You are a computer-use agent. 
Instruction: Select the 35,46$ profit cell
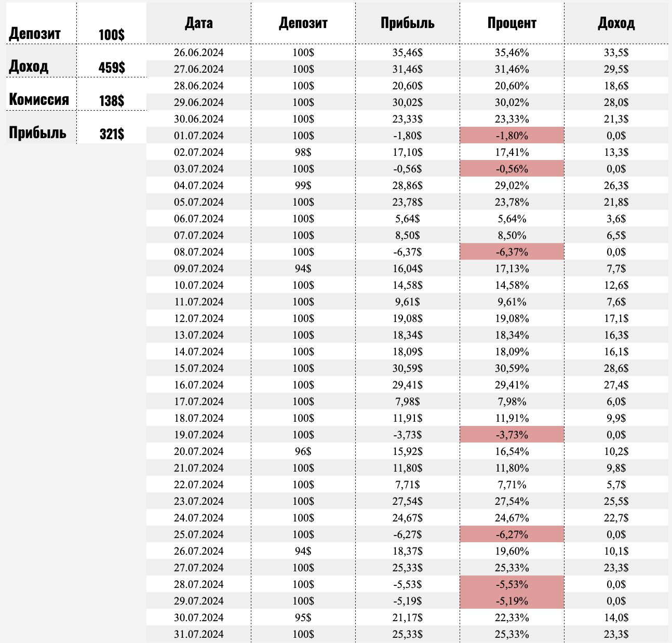[407, 52]
